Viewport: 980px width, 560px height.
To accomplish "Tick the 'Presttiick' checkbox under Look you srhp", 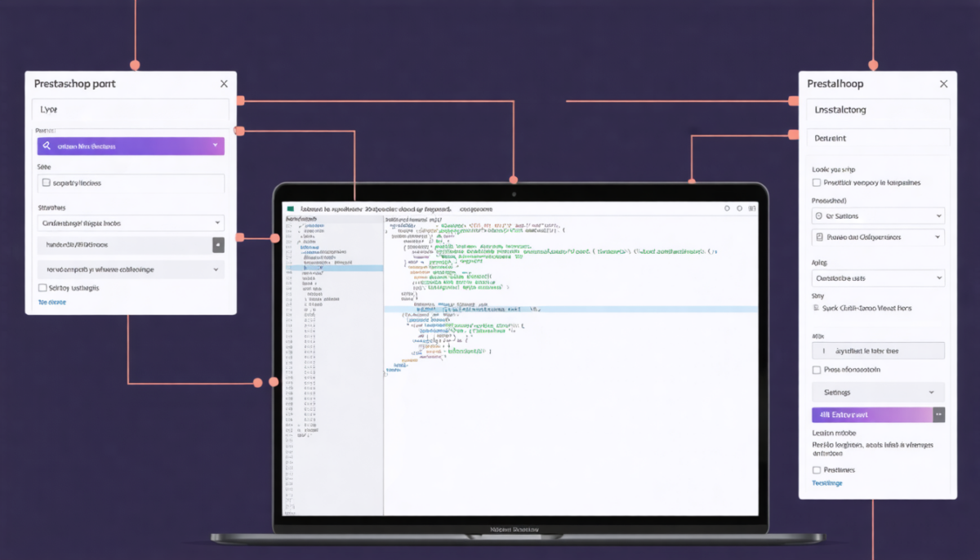I will (817, 183).
